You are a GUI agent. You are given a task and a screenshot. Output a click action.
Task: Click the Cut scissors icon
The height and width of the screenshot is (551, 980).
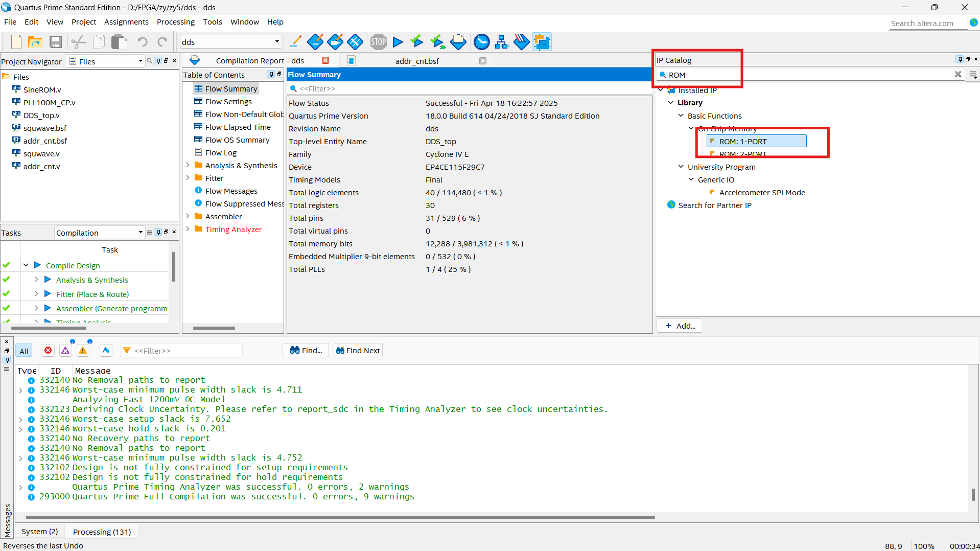(x=78, y=42)
